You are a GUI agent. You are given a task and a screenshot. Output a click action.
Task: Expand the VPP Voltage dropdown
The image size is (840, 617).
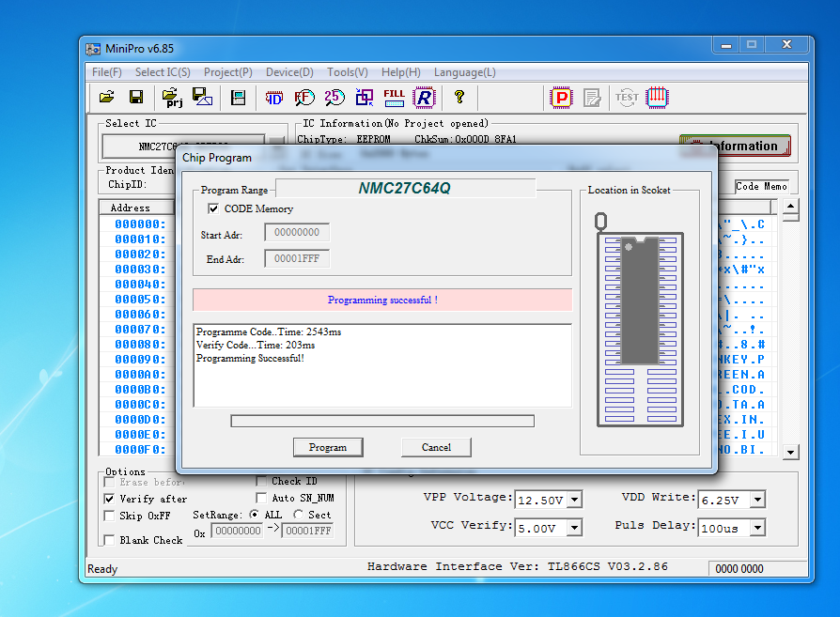pyautogui.click(x=574, y=500)
